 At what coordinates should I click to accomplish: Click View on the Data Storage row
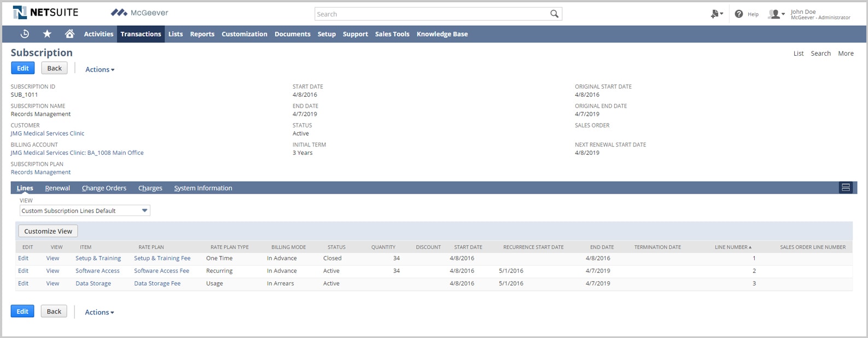point(53,283)
